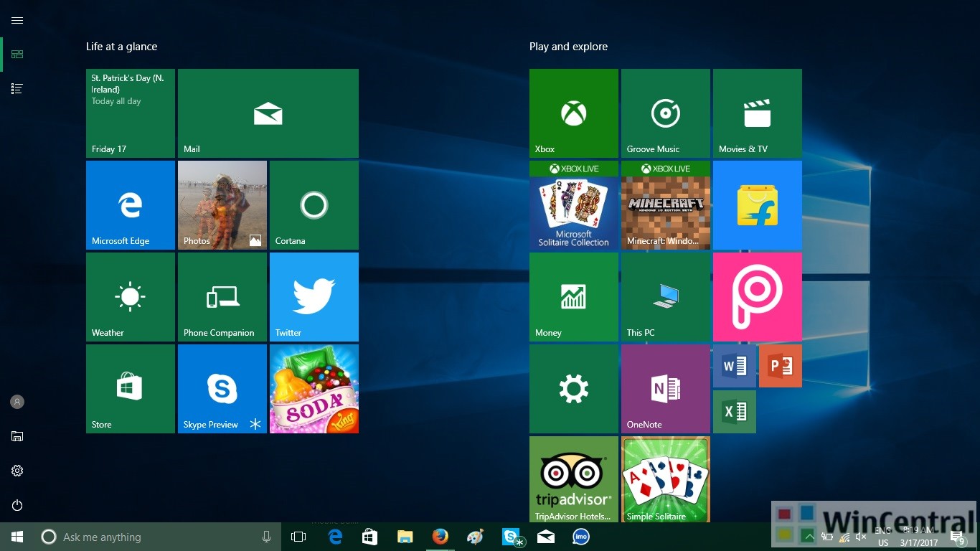Open the Money tile
This screenshot has width=980, height=551.
pos(574,297)
